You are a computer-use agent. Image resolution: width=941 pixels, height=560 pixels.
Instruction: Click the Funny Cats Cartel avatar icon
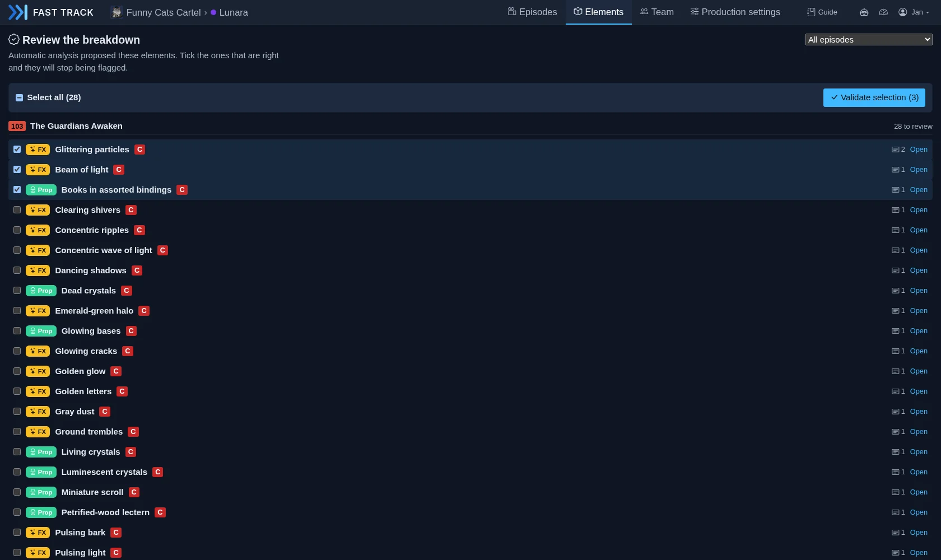click(x=117, y=12)
